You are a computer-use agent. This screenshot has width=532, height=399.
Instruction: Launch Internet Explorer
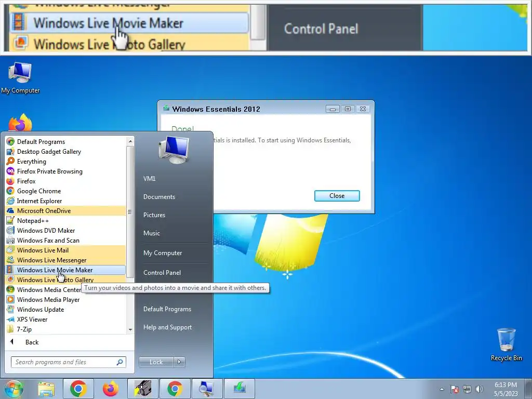(x=66, y=201)
